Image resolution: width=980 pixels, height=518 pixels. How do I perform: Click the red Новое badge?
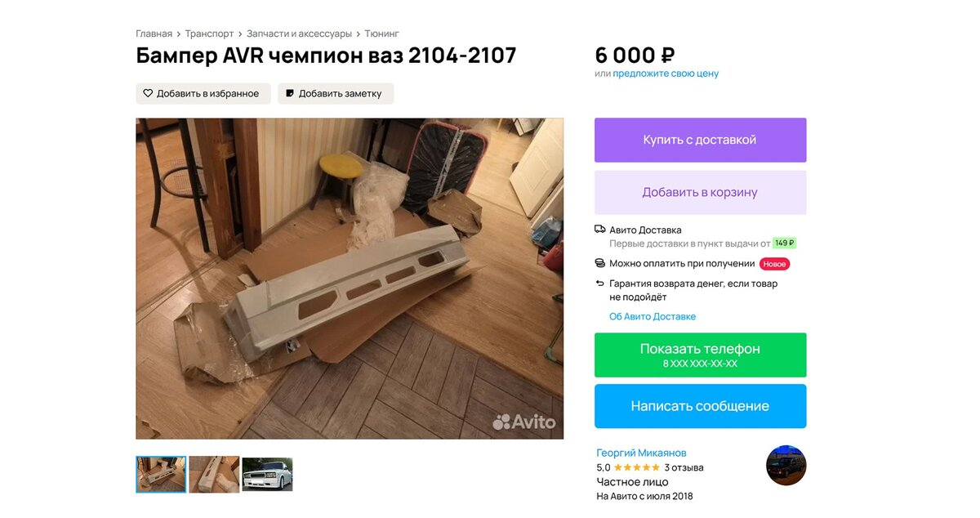(774, 264)
